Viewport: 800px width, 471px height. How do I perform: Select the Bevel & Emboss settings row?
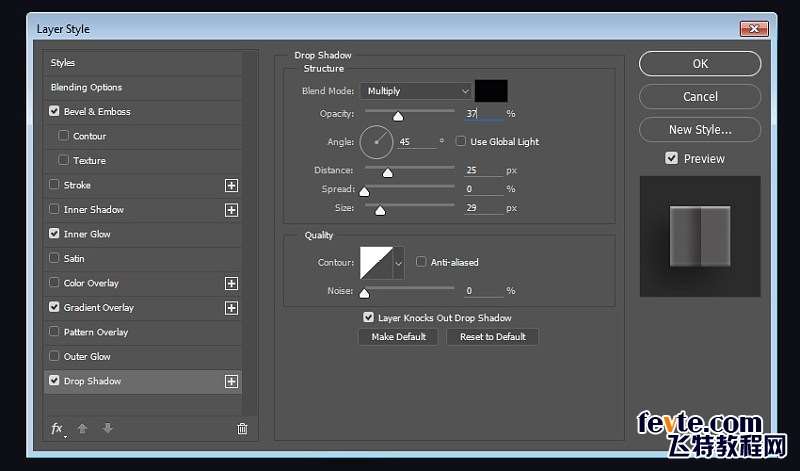point(143,112)
